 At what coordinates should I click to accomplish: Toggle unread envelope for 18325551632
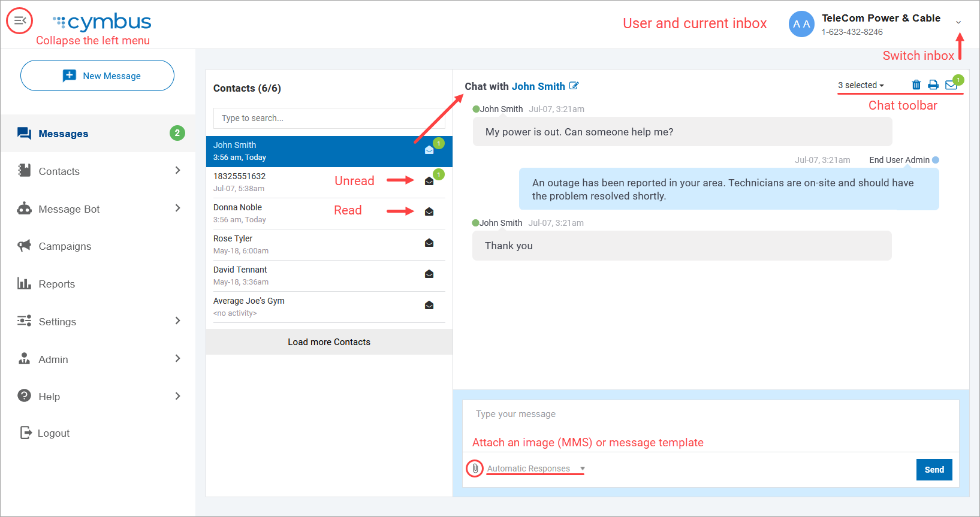click(x=429, y=181)
